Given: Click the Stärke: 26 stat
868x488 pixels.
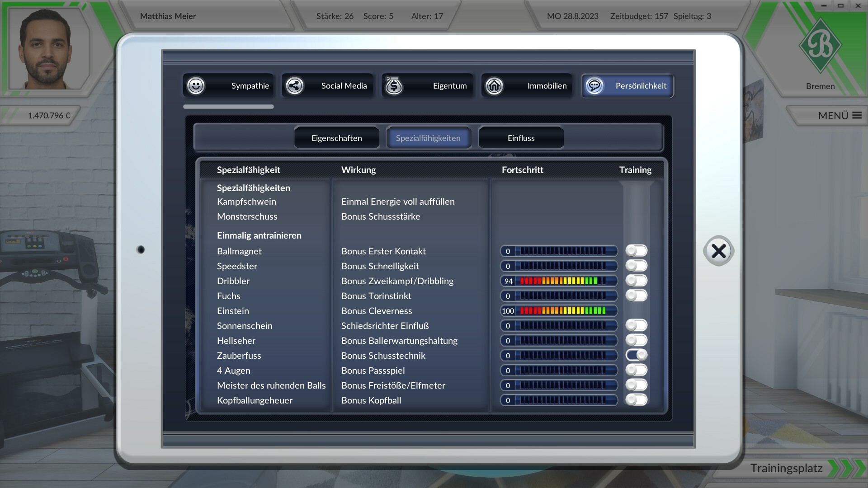Looking at the screenshot, I should [335, 16].
